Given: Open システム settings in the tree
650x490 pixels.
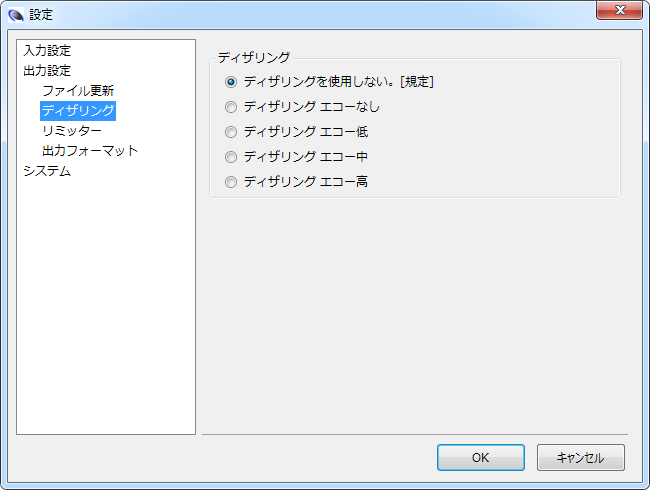Looking at the screenshot, I should [x=47, y=170].
